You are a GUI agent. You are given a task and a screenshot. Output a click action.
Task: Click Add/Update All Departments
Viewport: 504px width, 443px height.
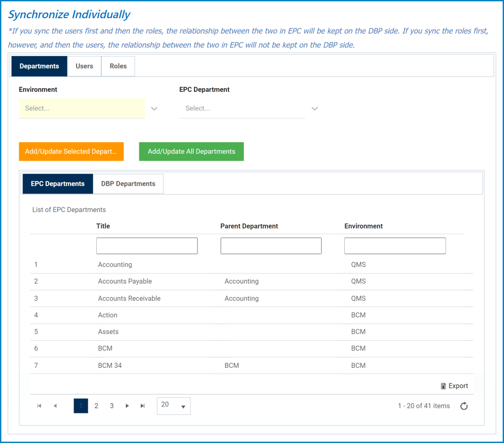[191, 151]
